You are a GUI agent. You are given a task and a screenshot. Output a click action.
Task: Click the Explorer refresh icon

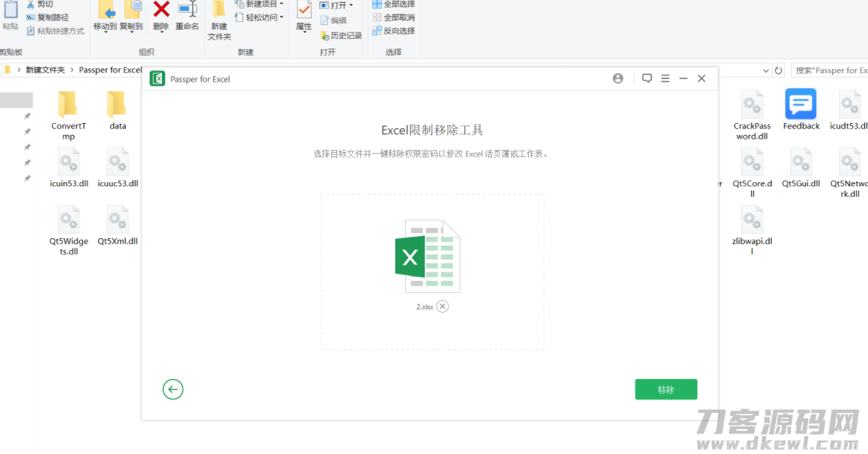778,70
